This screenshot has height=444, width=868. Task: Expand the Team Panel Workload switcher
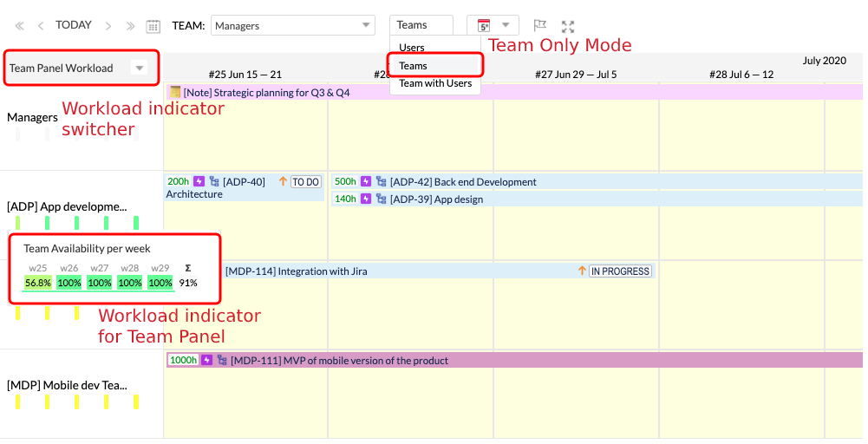click(139, 68)
